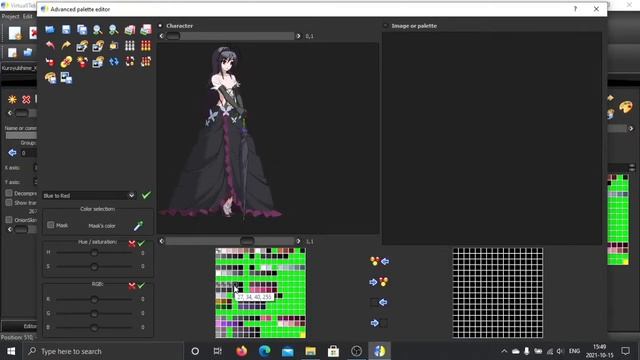Click the second magnifier search icon

tap(113, 29)
